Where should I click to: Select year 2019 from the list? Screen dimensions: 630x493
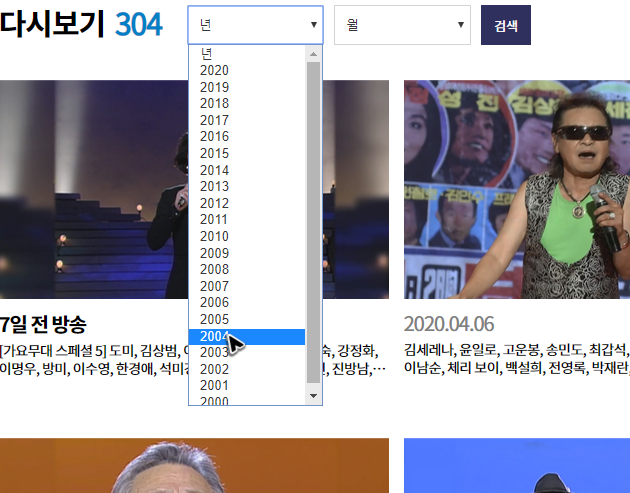coord(247,87)
